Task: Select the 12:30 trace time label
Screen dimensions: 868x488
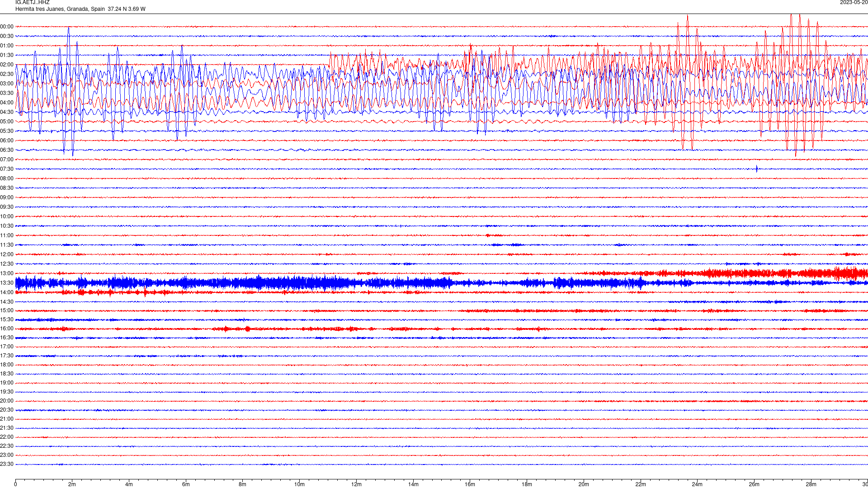Action: [7, 264]
